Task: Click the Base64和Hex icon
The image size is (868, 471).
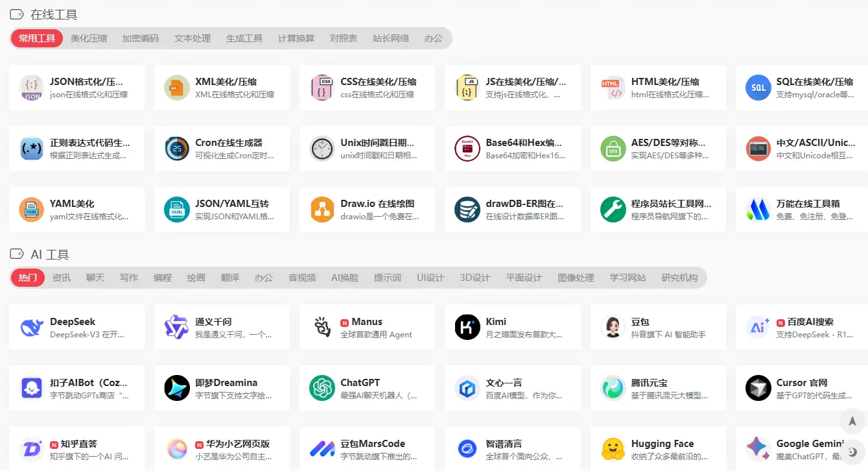Action: pos(467,149)
